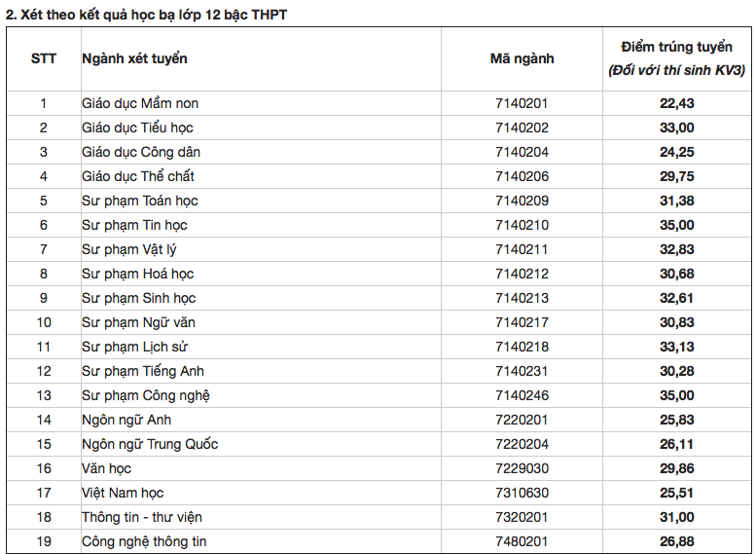Click the 'STT' column header
This screenshot has height=554, width=756.
[44, 58]
